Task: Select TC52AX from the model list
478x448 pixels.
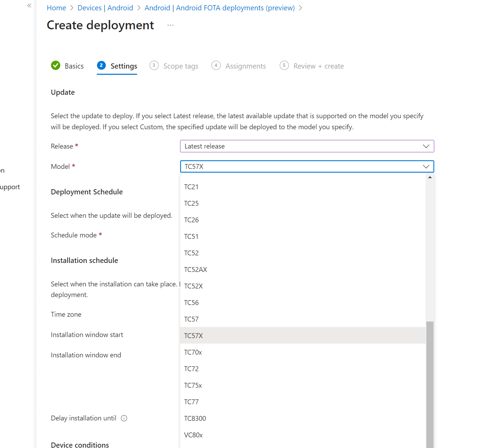Action: [x=196, y=269]
